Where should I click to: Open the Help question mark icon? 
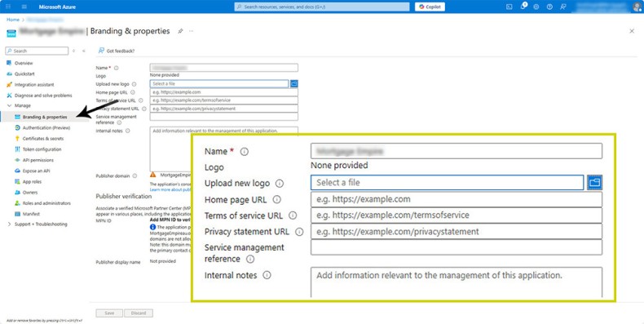click(x=549, y=7)
